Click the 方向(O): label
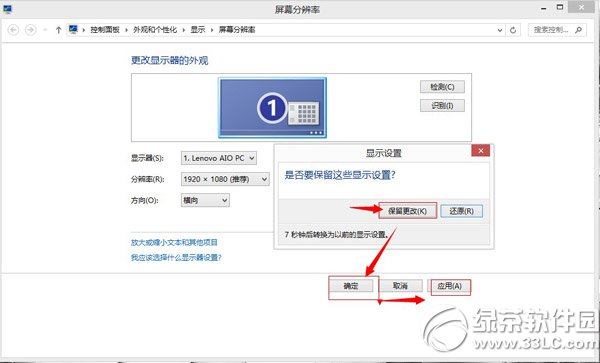The height and width of the screenshot is (363, 600). [x=145, y=200]
